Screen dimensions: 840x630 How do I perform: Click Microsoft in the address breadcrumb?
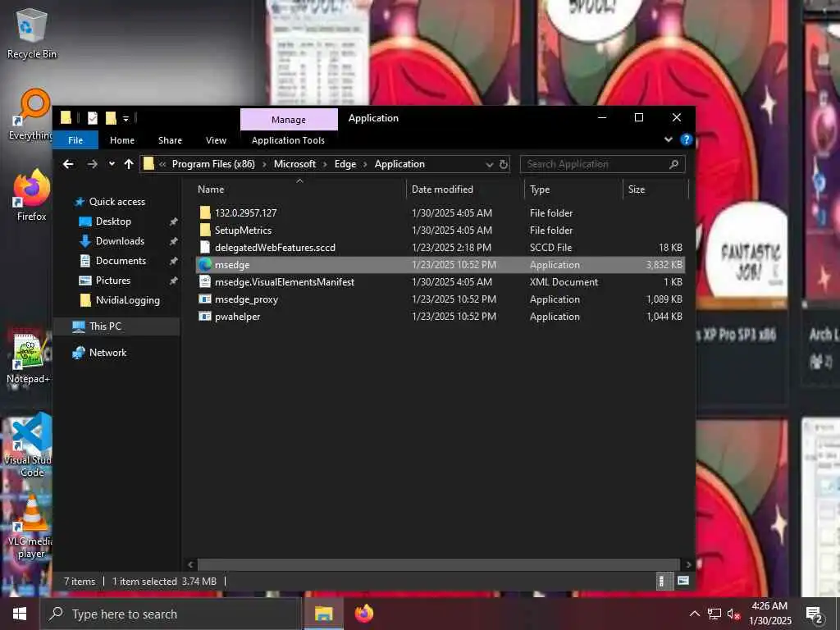pos(294,164)
